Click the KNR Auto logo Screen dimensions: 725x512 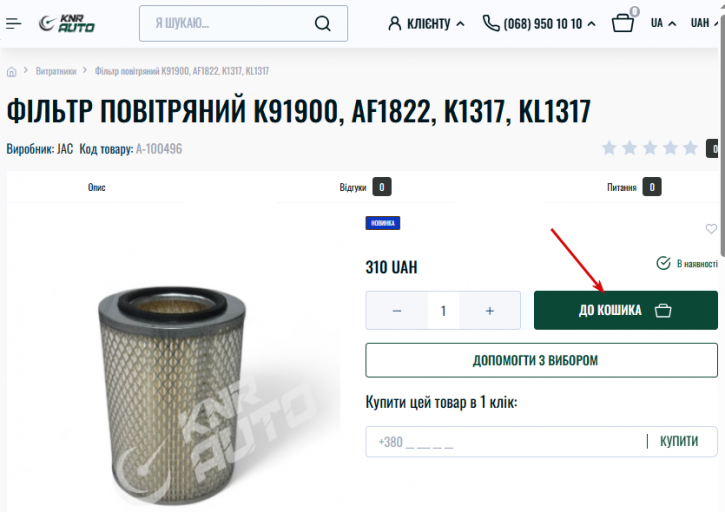pyautogui.click(x=67, y=23)
